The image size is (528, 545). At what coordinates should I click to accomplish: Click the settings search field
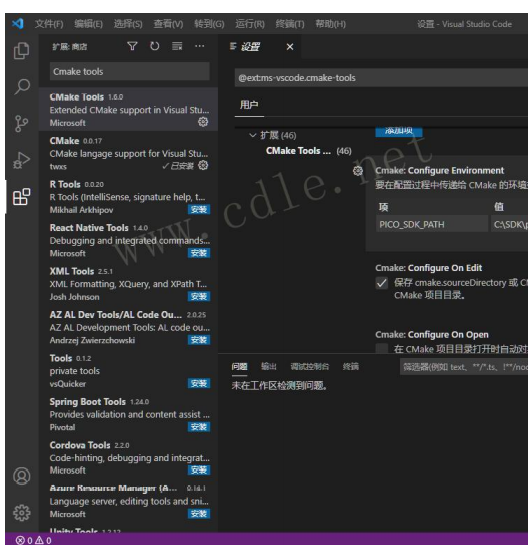(381, 78)
